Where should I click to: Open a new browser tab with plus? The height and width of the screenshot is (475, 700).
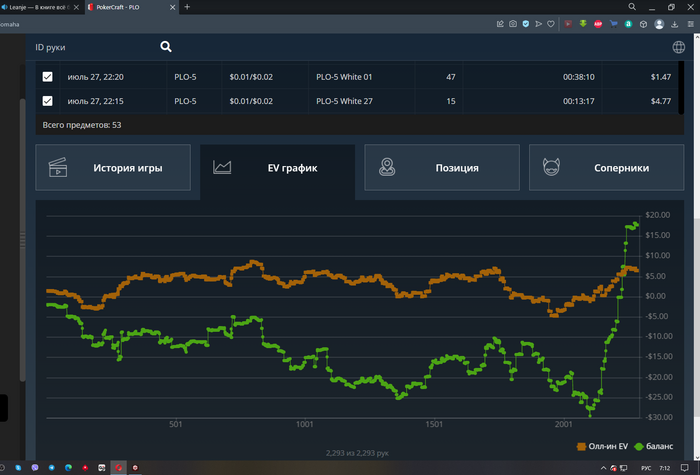[x=187, y=7]
